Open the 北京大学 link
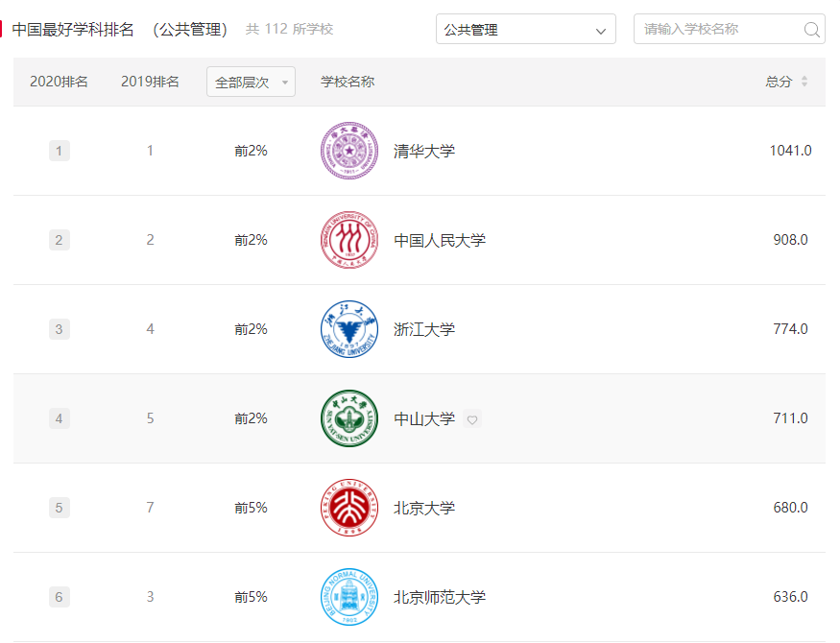Viewport: 840px width, 643px height. click(x=424, y=508)
